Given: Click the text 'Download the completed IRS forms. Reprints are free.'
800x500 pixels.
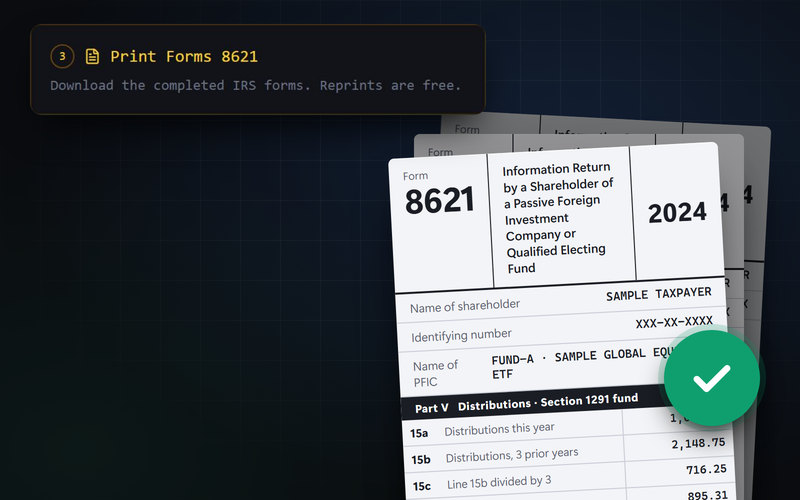Looking at the screenshot, I should click(x=255, y=85).
